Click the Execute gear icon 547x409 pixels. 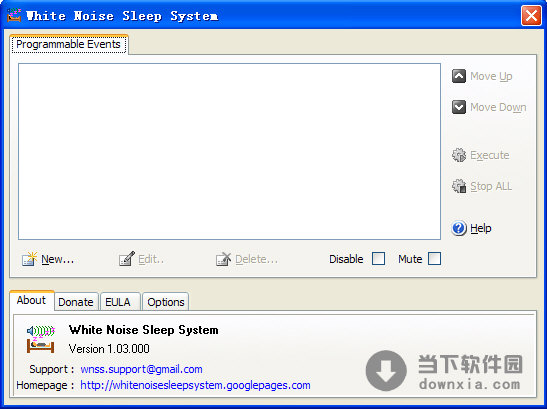pyautogui.click(x=459, y=155)
